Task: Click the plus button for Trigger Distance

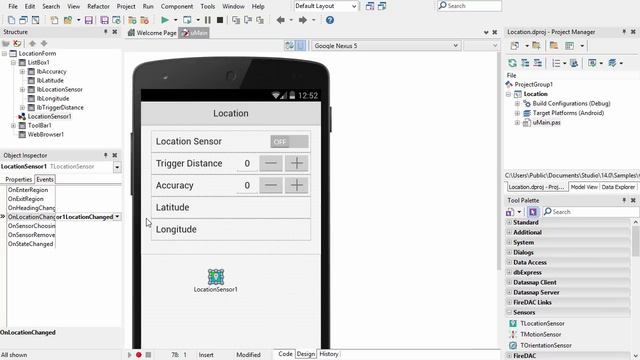Action: point(297,163)
